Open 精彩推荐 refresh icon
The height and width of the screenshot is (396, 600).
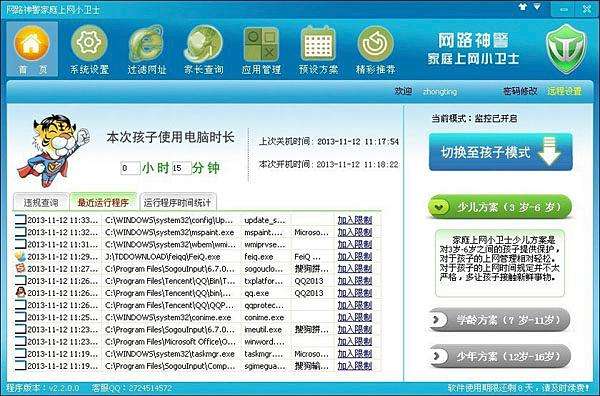click(375, 44)
